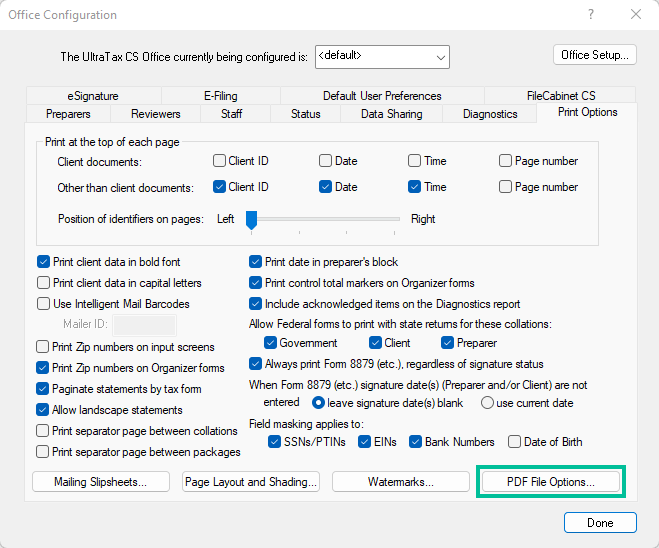659x548 pixels.
Task: Switch to the eSignature tab
Action: pos(93,96)
